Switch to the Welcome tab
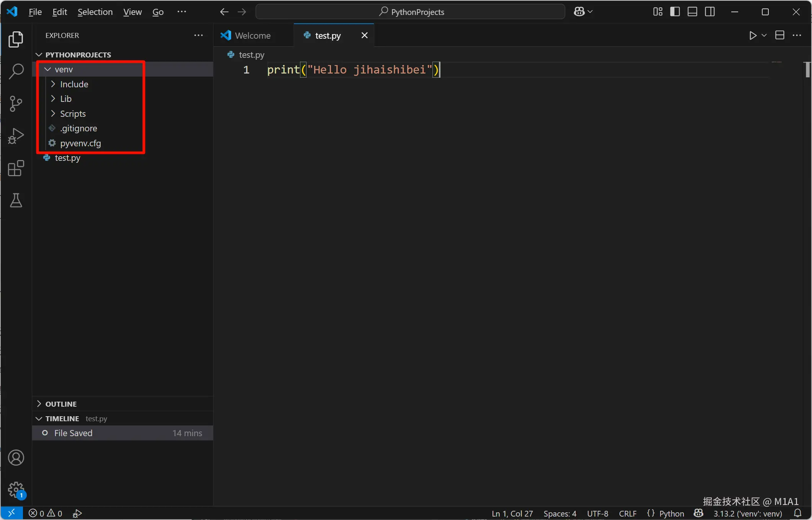The height and width of the screenshot is (520, 812). [253, 36]
